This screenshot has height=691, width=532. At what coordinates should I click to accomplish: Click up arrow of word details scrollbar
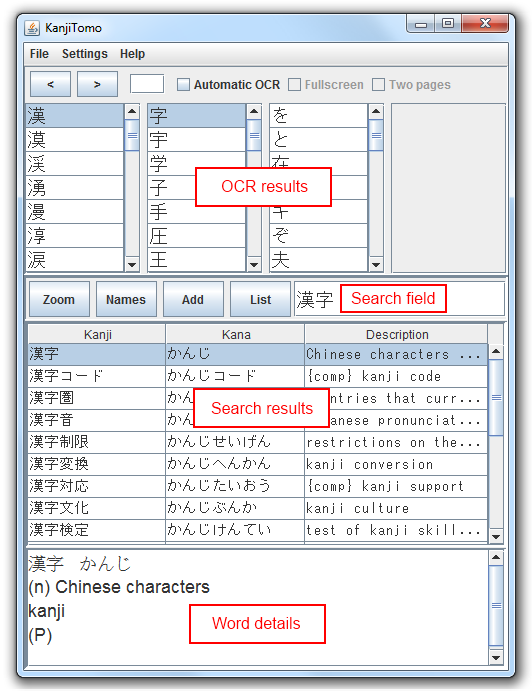click(496, 557)
